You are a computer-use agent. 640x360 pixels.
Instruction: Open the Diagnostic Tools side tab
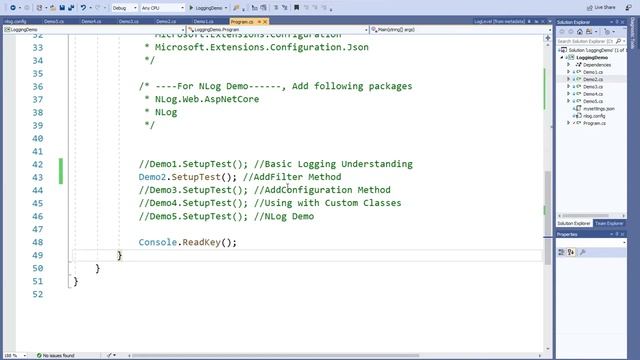[x=633, y=33]
